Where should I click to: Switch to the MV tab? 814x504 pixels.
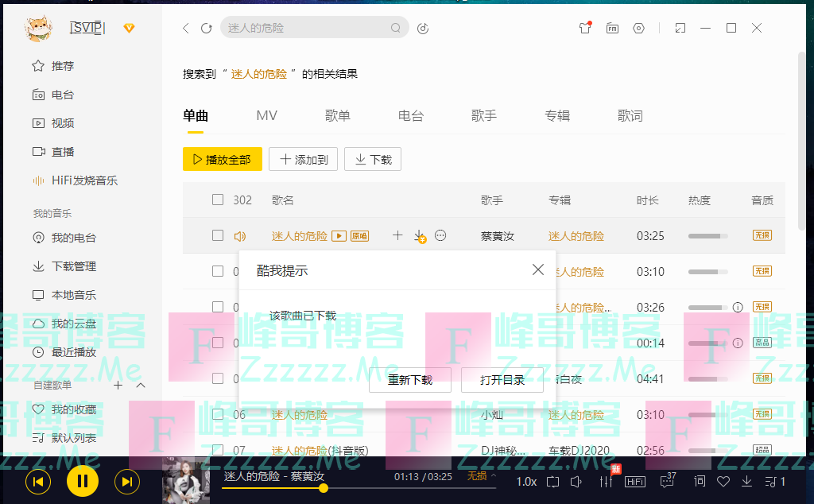coord(266,116)
